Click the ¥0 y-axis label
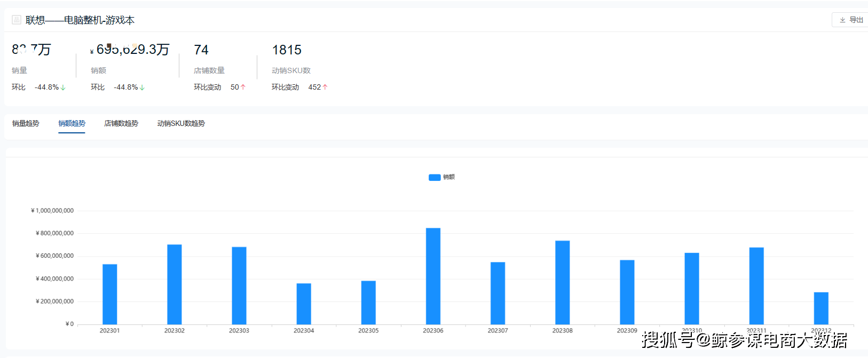 tap(69, 324)
